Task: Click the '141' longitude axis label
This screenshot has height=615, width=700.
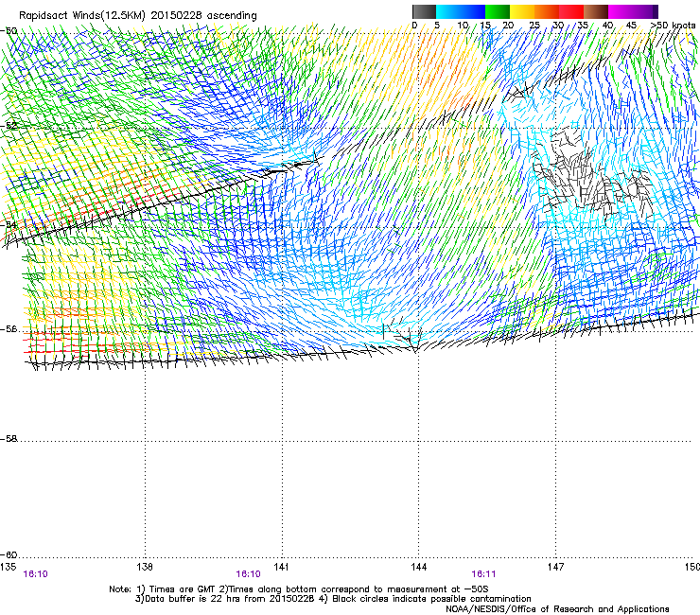Action: point(281,567)
